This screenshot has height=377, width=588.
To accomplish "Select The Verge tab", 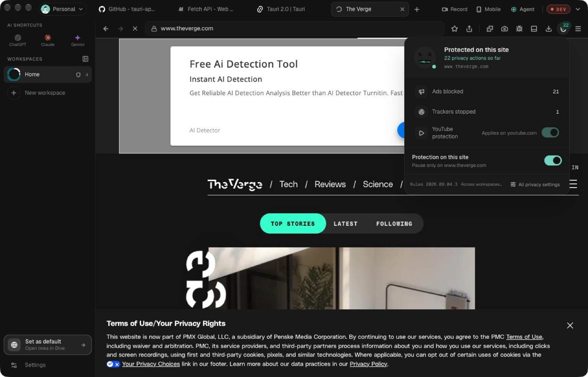I will [369, 9].
